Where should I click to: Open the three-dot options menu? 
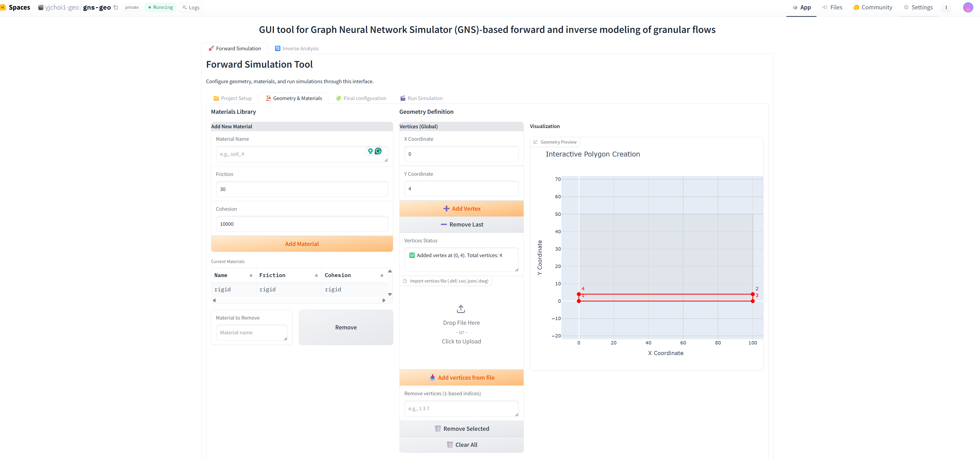946,7
